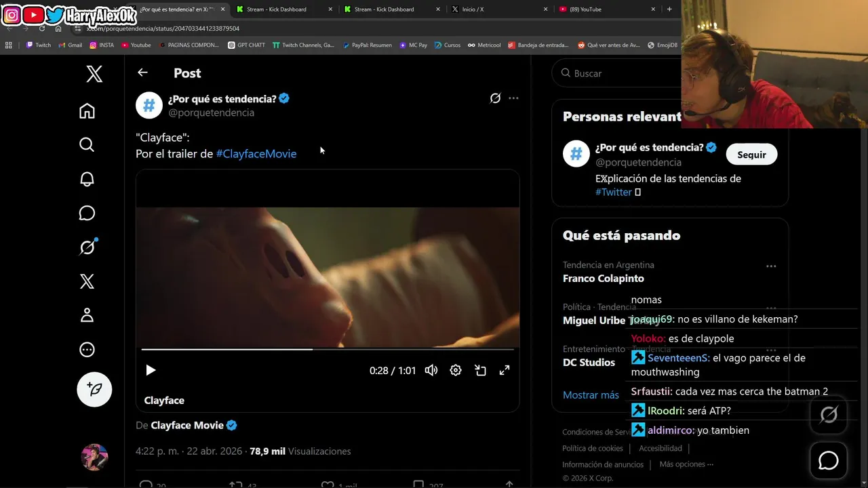Open More options circle in sidebar
This screenshot has width=868, height=488.
click(87, 350)
